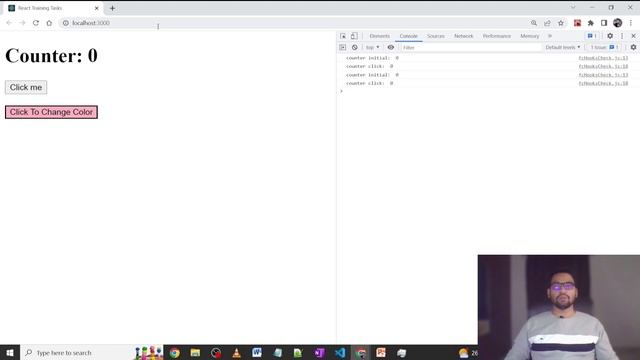This screenshot has width=640, height=360.
Task: Bookmark this page with the star icon
Action: (561, 23)
